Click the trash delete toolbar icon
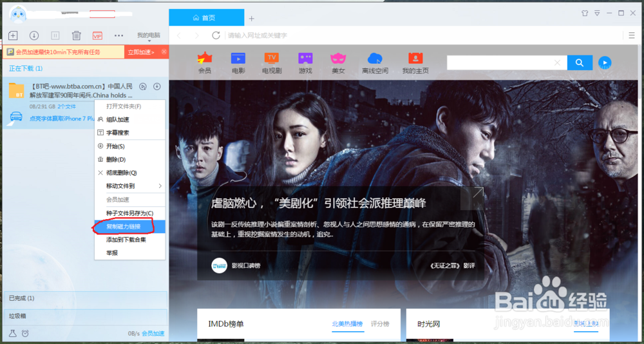Image resolution: width=644 pixels, height=344 pixels. (x=77, y=36)
